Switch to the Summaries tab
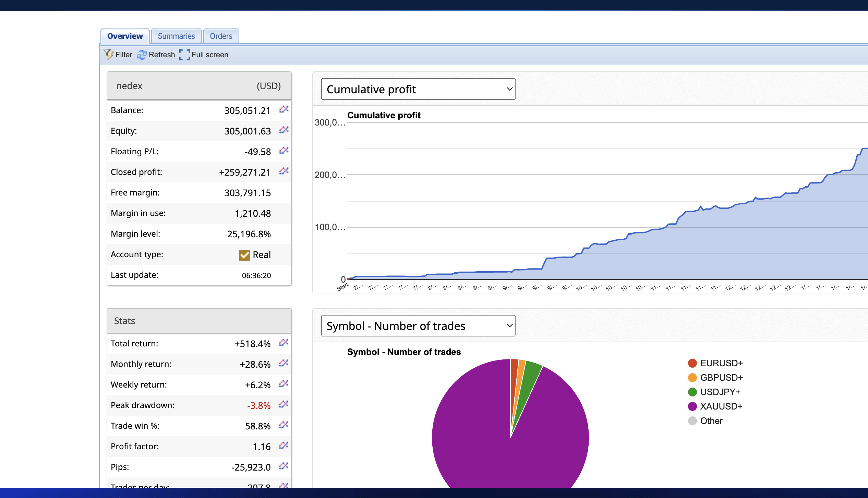 pyautogui.click(x=176, y=36)
